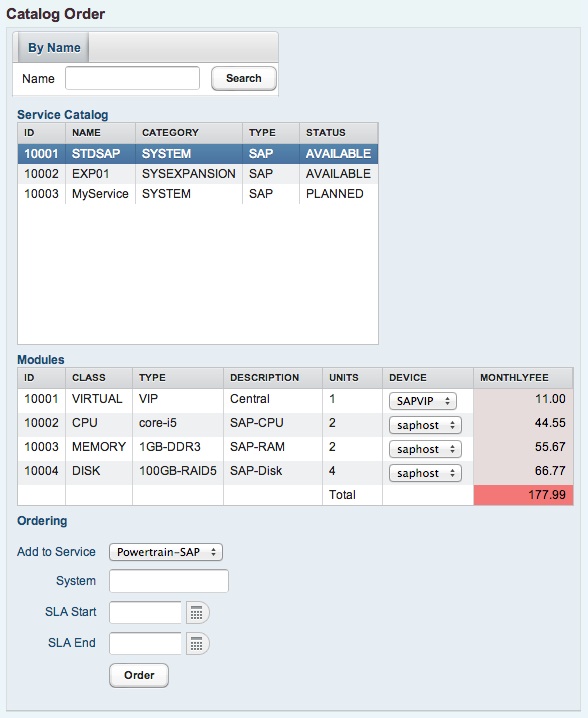
Task: Open the CPU row saphost dropdown
Action: [425, 425]
